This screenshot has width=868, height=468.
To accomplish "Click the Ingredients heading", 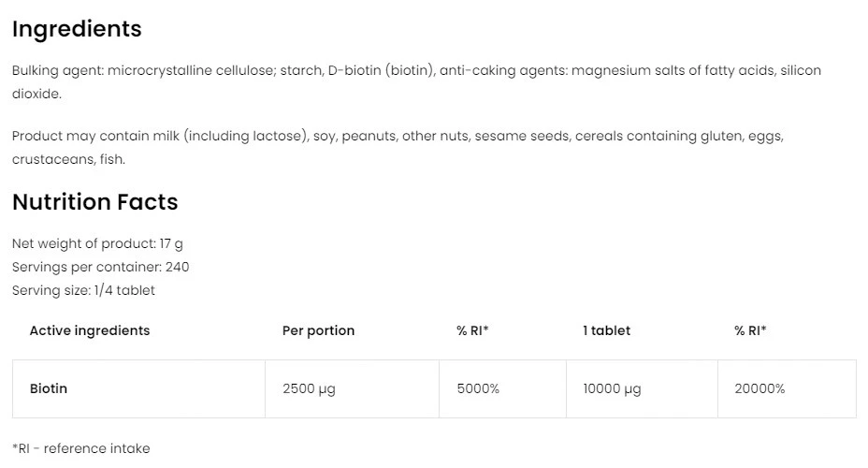I will pyautogui.click(x=77, y=29).
